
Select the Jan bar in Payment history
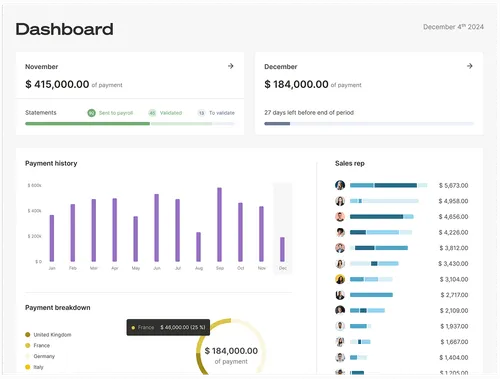[x=52, y=238]
